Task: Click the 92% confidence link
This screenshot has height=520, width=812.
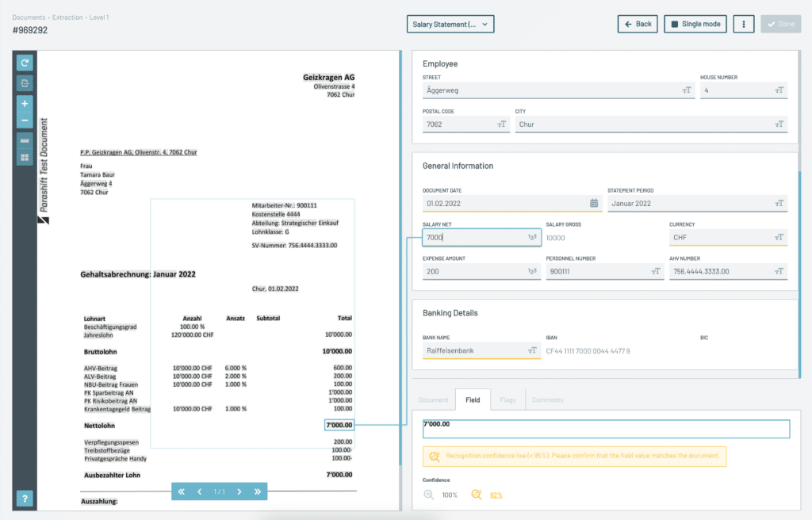Action: click(496, 495)
